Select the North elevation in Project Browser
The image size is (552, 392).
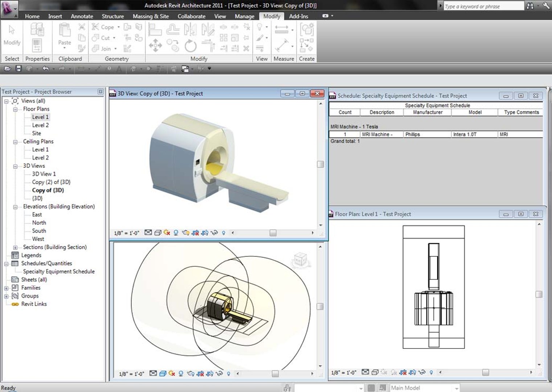[39, 223]
